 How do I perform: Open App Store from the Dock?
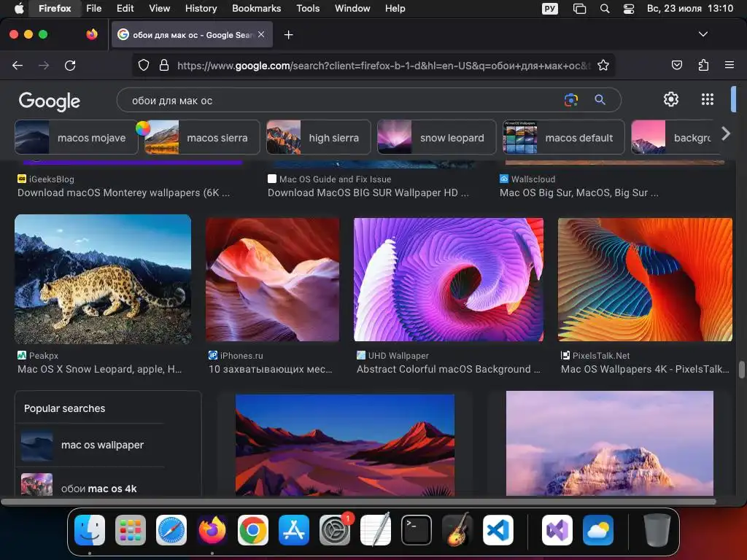pos(294,530)
